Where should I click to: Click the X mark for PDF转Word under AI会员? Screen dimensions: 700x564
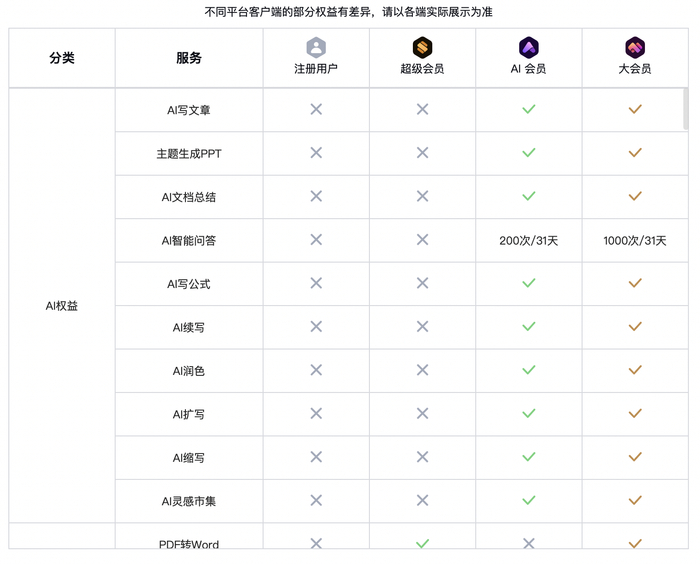(x=529, y=544)
